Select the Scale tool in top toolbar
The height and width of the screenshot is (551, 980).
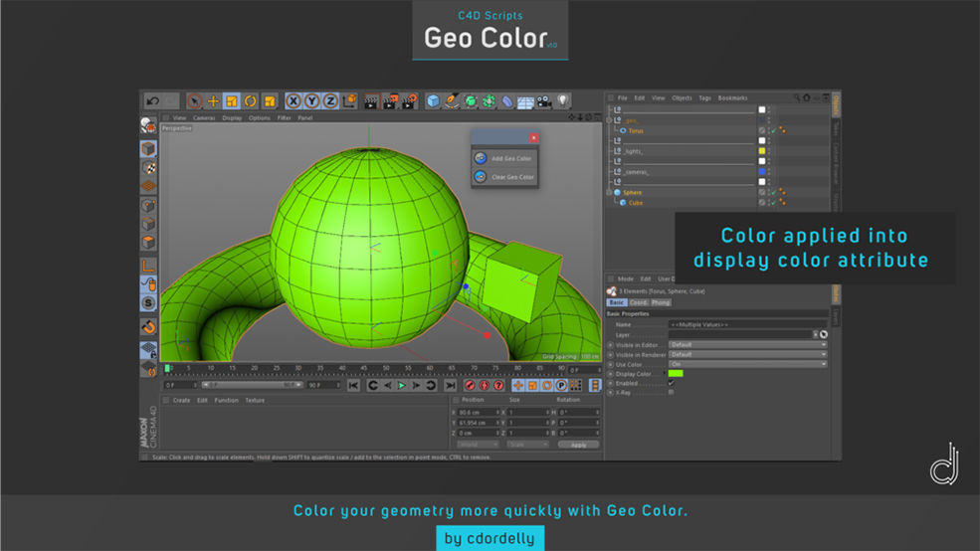click(232, 100)
